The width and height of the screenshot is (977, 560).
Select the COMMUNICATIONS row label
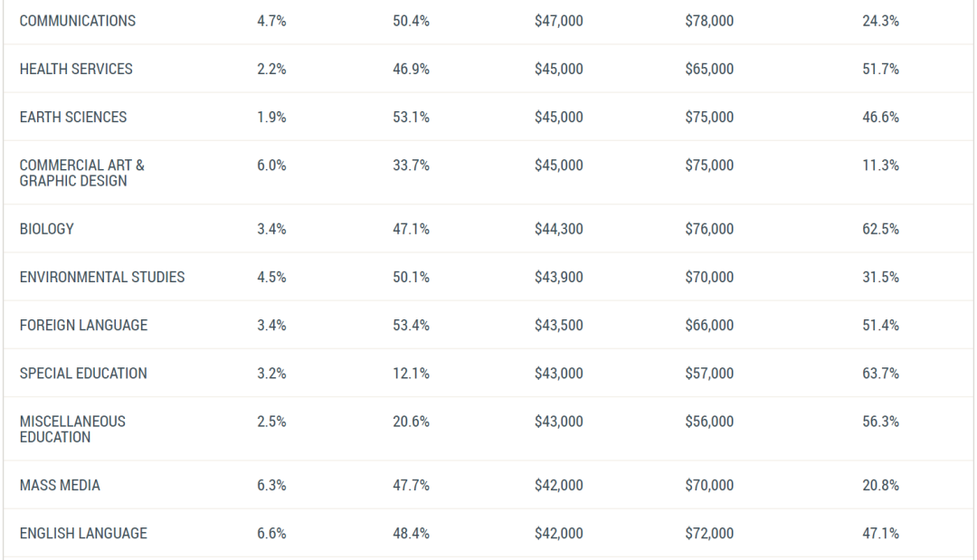(77, 21)
